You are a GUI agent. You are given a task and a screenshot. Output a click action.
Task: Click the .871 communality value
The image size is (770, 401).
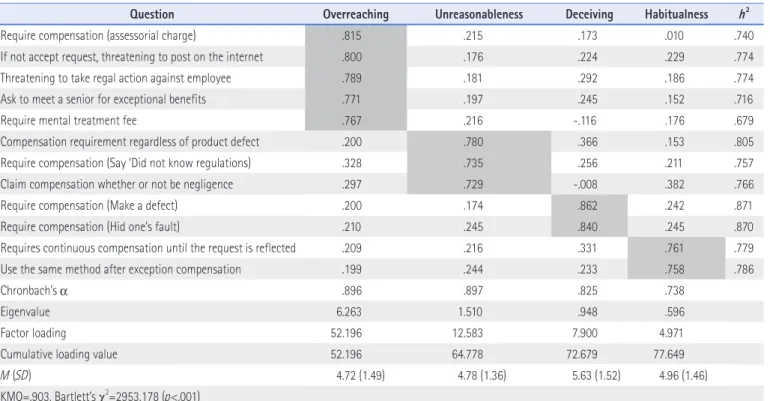(x=744, y=205)
